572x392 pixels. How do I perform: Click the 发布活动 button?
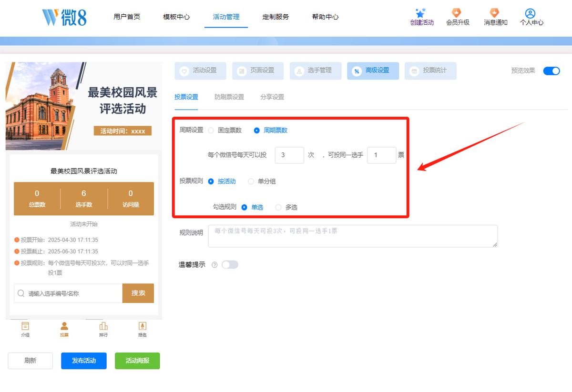pos(84,361)
